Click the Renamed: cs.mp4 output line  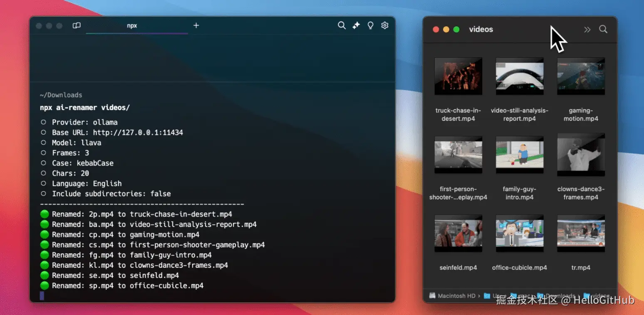point(153,245)
